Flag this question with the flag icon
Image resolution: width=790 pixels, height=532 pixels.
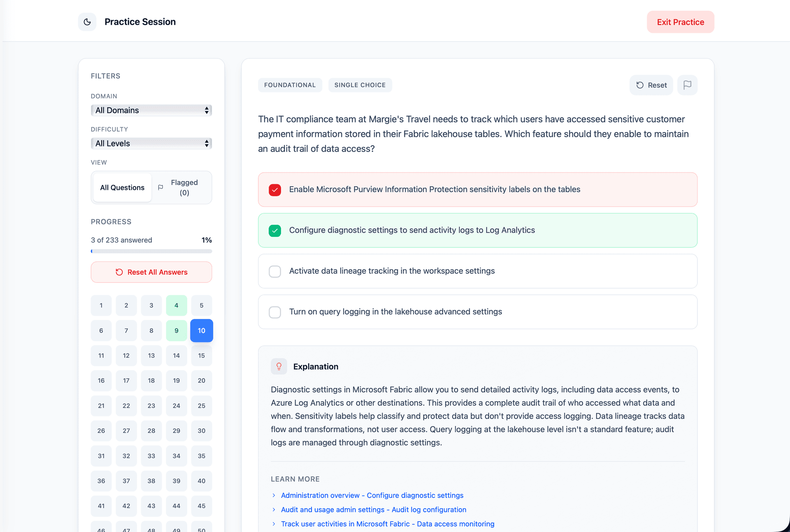coord(687,85)
